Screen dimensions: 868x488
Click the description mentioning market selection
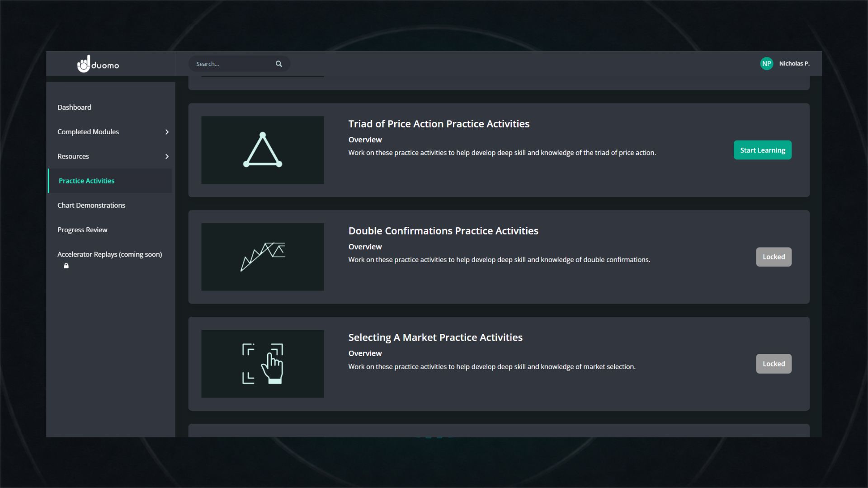pos(492,366)
